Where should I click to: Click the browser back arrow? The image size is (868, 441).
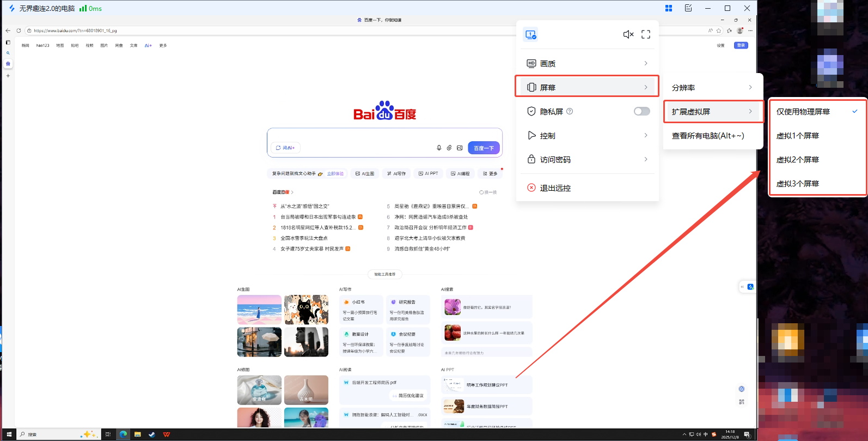8,31
